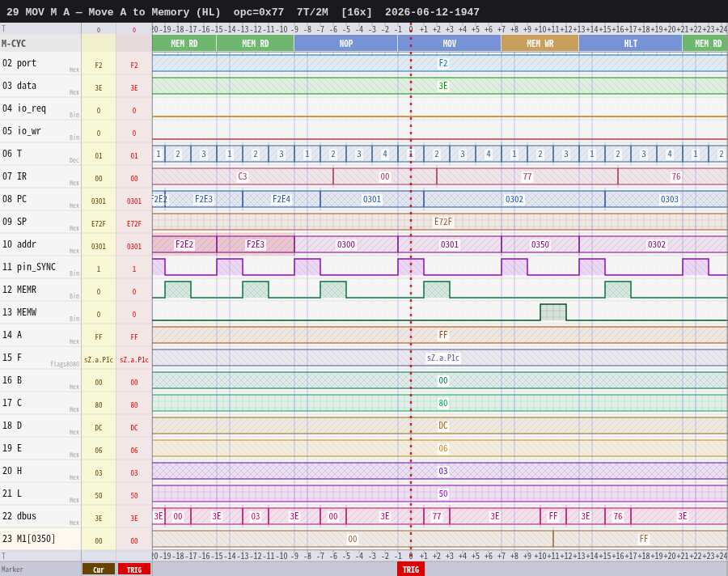728x576 pixels.
Task: Click the MEMW high pulse in the waveform
Action: pyautogui.click(x=553, y=312)
